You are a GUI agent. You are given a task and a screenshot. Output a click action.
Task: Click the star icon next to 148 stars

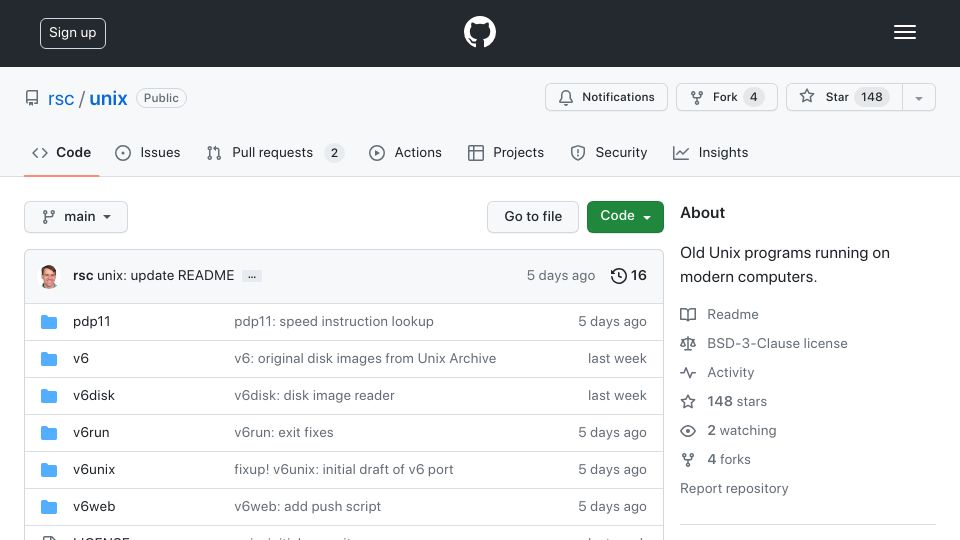point(688,402)
